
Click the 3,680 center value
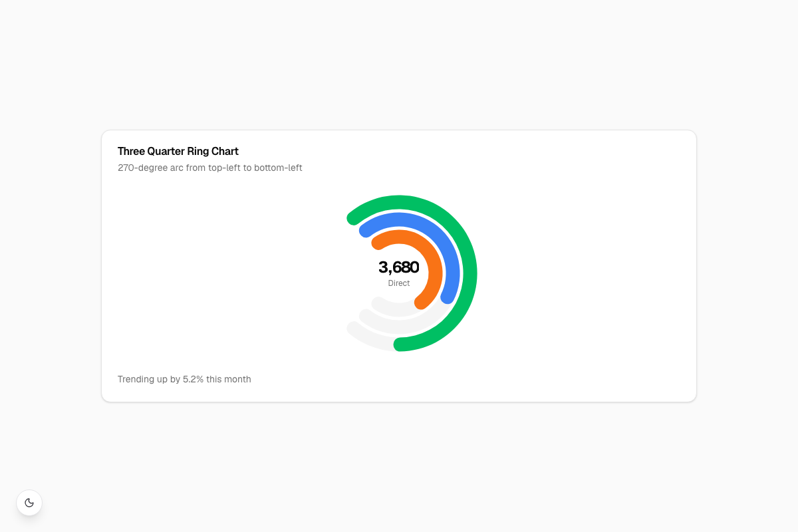(x=399, y=267)
